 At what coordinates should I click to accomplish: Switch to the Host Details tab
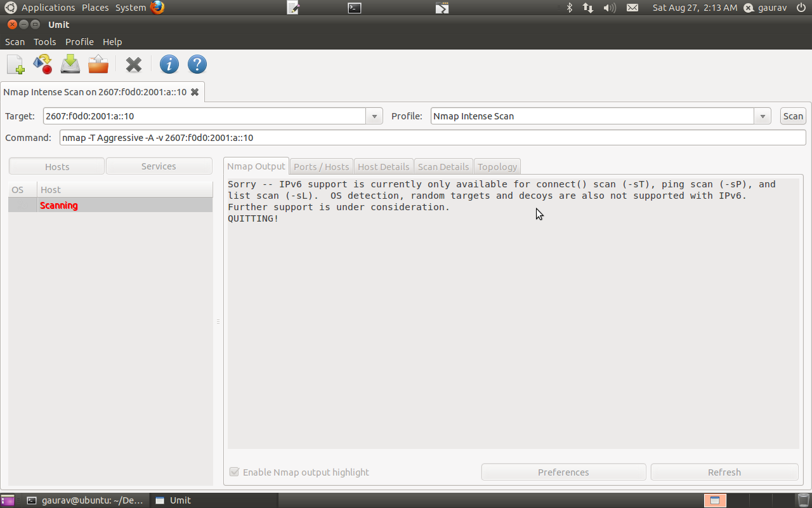pyautogui.click(x=384, y=166)
